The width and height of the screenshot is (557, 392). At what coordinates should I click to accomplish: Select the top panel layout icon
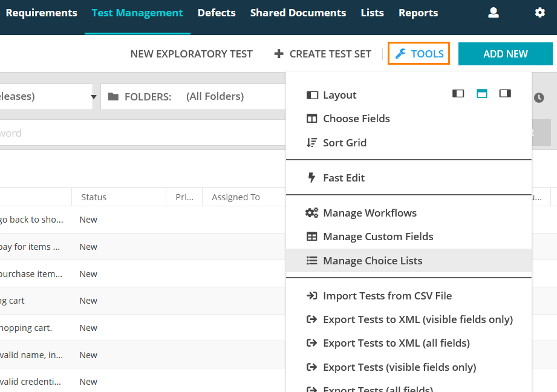coord(482,93)
